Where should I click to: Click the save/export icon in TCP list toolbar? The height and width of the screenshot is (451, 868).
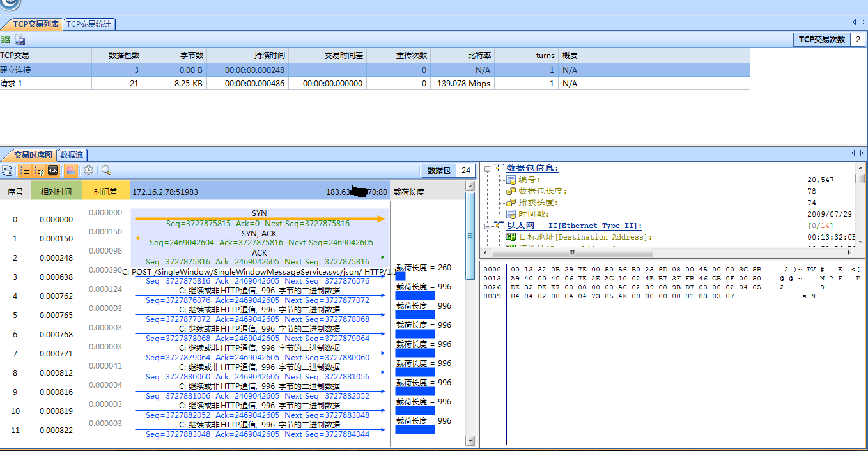20,40
